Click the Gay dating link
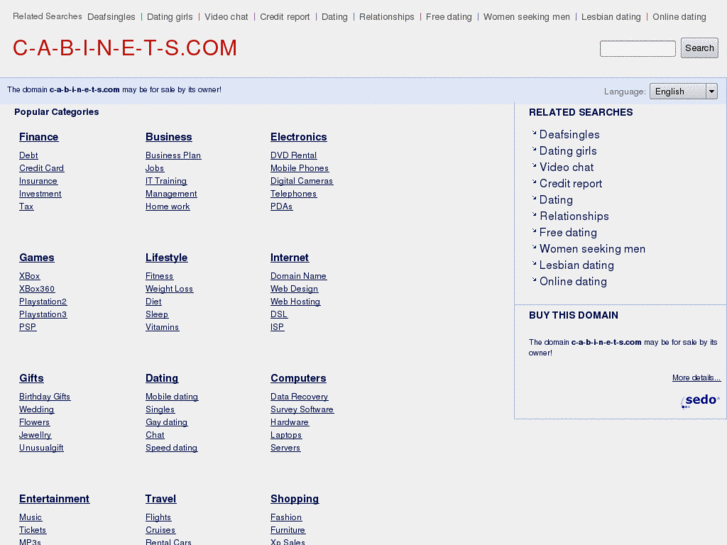 (166, 423)
